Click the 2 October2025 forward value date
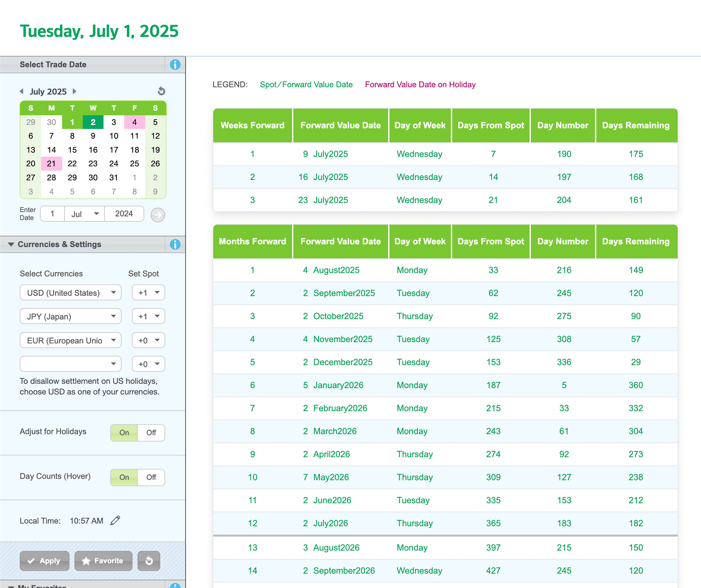Viewport: 701px width, 588px height. (x=333, y=316)
